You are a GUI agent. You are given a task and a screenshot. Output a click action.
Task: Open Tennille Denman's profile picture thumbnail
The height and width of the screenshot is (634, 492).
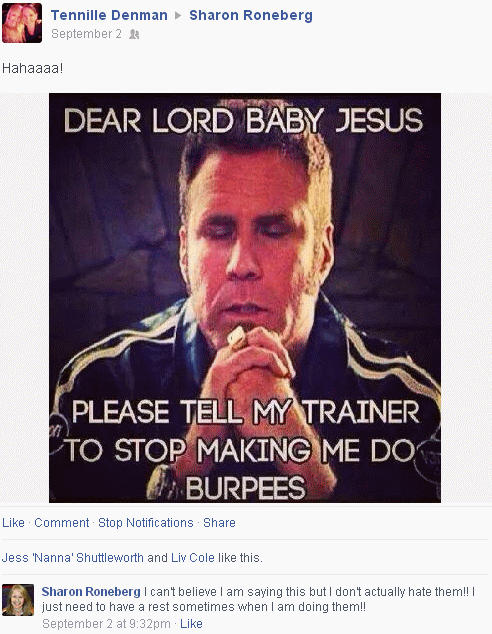click(x=22, y=23)
